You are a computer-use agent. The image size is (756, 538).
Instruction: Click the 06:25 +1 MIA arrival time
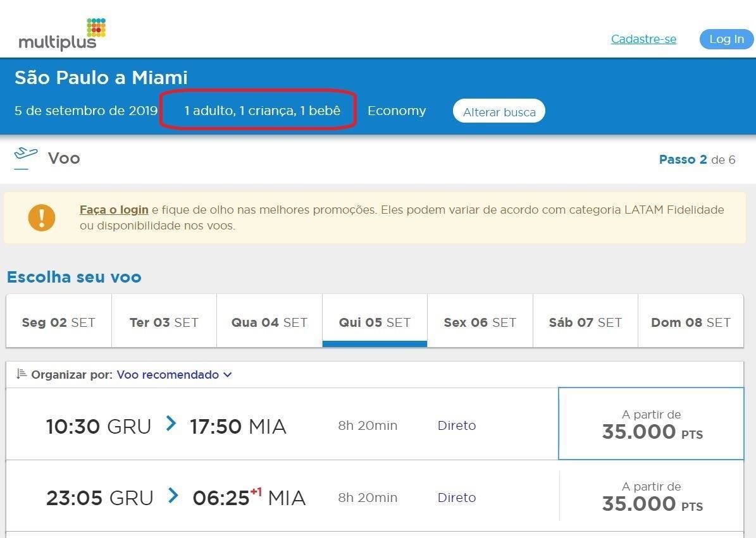coord(249,498)
